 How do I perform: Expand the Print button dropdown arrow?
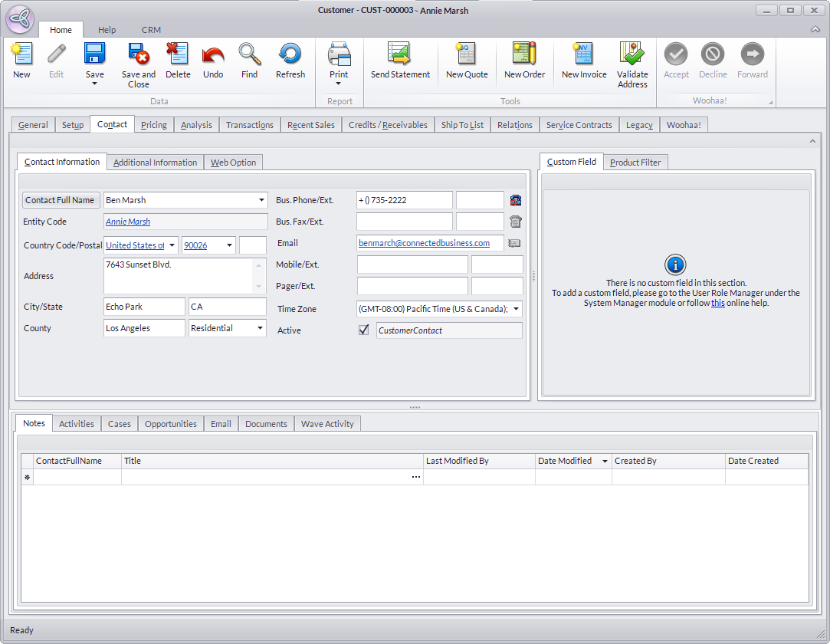pos(339,84)
